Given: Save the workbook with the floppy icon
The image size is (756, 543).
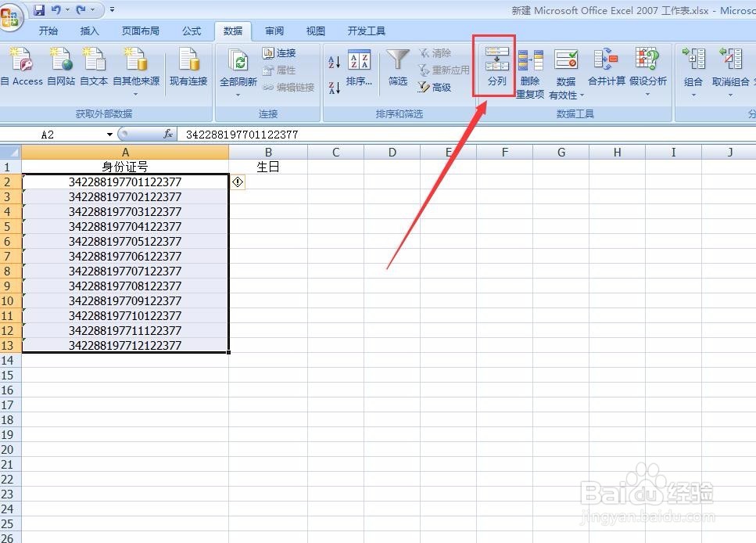Looking at the screenshot, I should click(x=39, y=9).
